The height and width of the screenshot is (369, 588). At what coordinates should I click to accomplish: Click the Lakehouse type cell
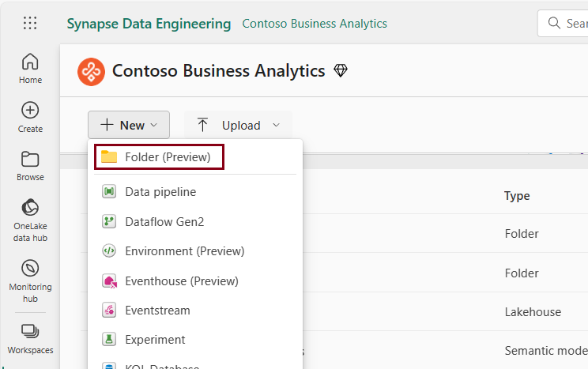click(533, 311)
